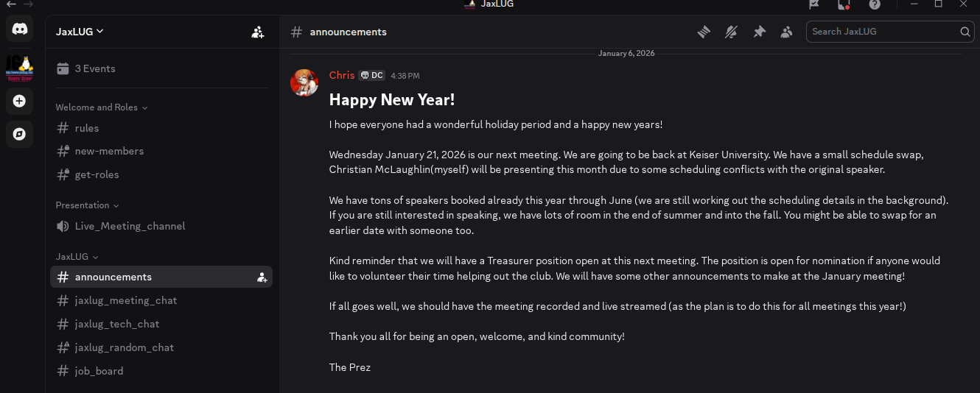Open the Threads icon in channel header
The height and width of the screenshot is (393, 980).
pyautogui.click(x=704, y=32)
